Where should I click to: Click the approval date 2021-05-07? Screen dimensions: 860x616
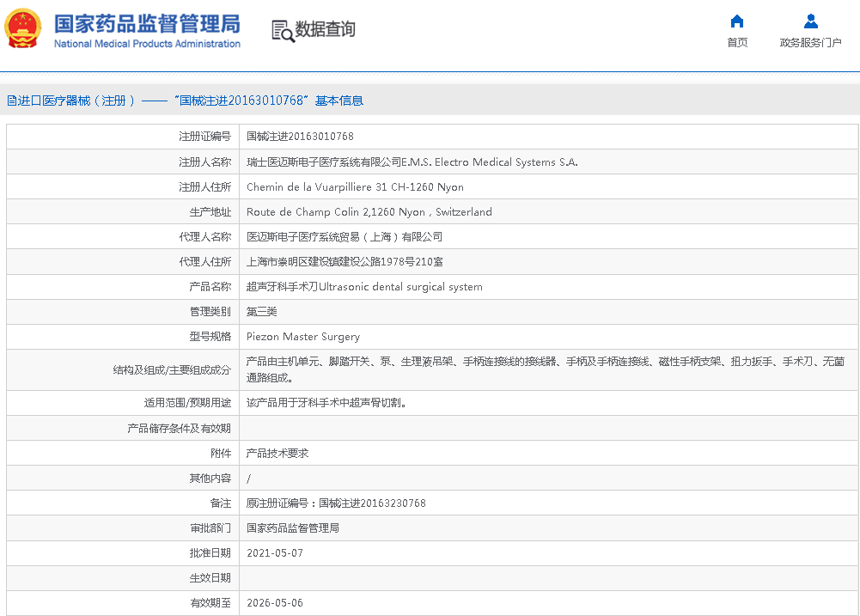click(x=274, y=553)
